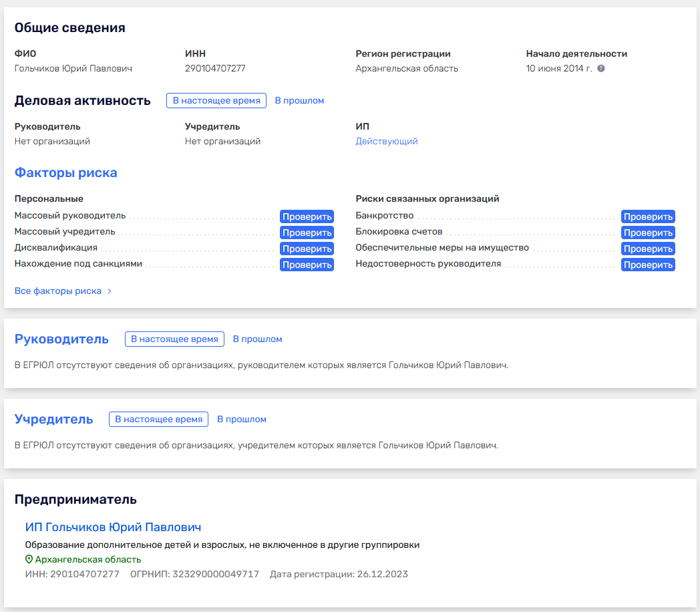
Task: Check Массовый руководитель via Проверить button
Action: tap(307, 216)
